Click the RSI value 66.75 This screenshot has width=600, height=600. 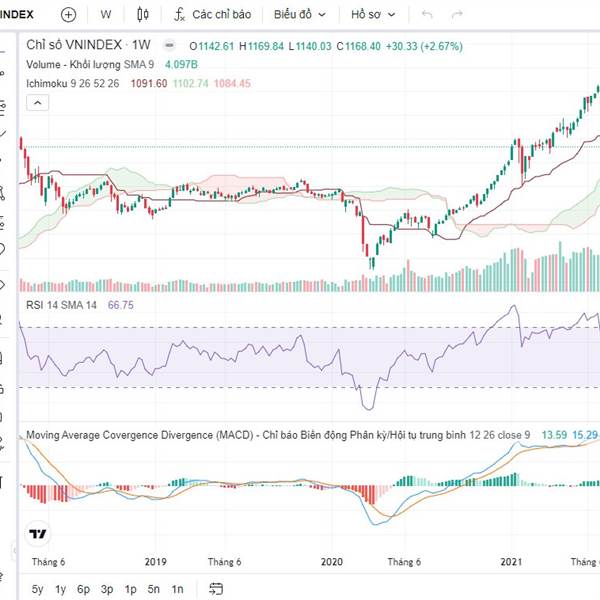(x=121, y=305)
